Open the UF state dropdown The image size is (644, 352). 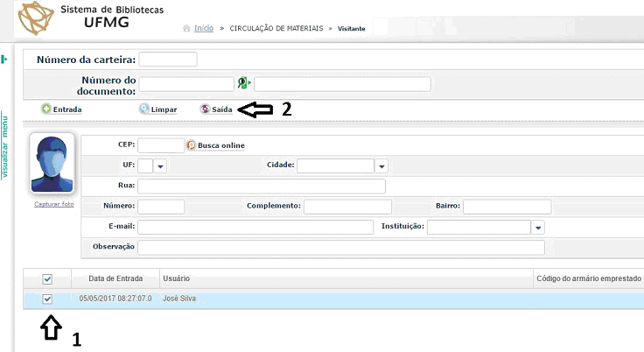click(160, 165)
